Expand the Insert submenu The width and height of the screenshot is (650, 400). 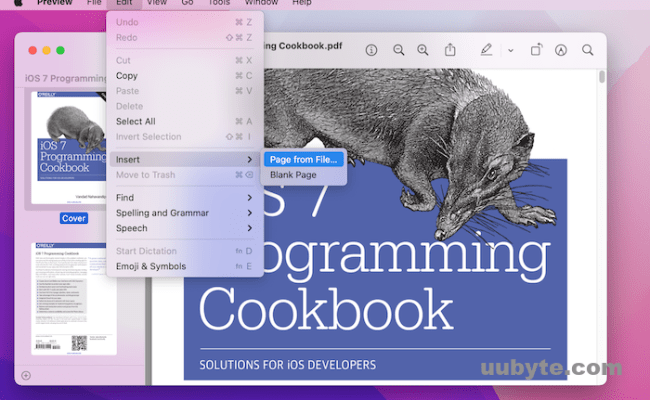tap(185, 160)
